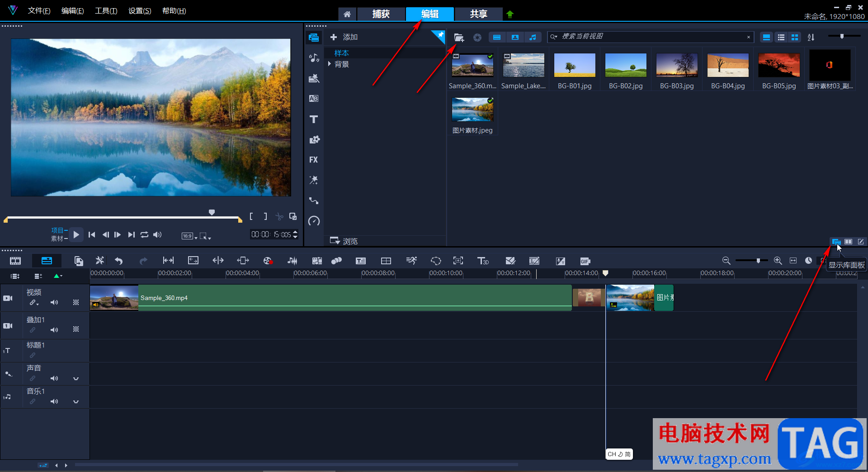The image size is (868, 472).
Task: Mute the 音乐1 music track
Action: pyautogui.click(x=54, y=401)
